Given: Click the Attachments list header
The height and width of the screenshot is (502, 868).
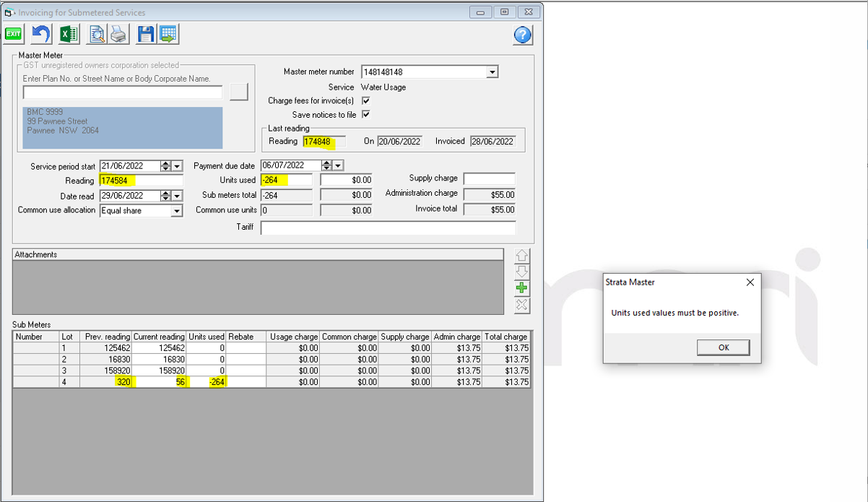Looking at the screenshot, I should click(258, 254).
